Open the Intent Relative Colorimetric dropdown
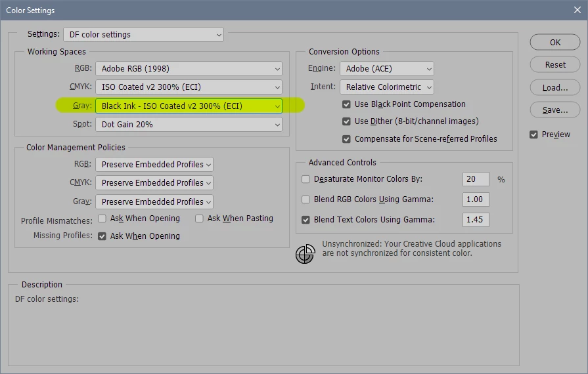This screenshot has height=374, width=588. pos(386,87)
